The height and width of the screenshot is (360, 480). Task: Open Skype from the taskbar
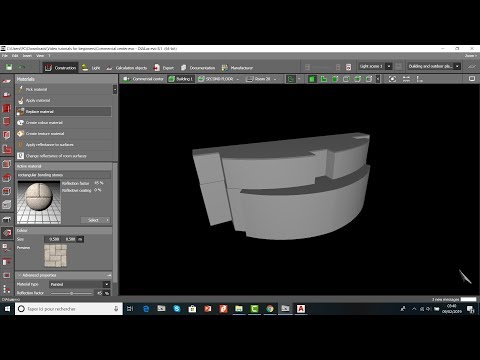coord(177,309)
